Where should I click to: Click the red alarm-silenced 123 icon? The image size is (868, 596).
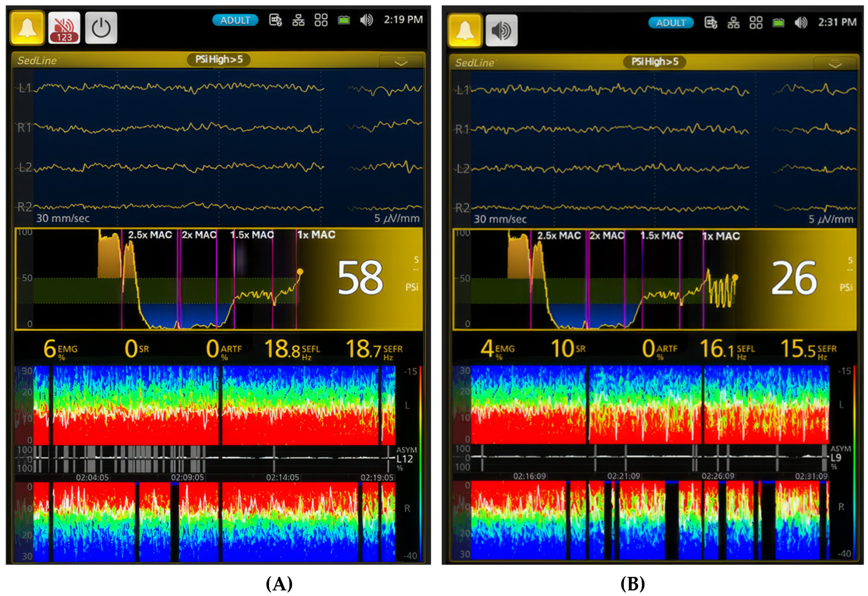pos(64,28)
